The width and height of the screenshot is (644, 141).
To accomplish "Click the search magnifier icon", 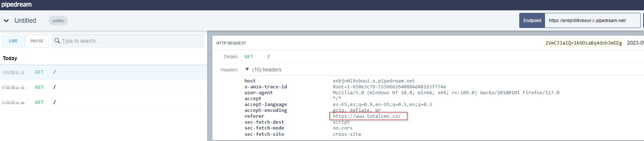I will coord(57,40).
